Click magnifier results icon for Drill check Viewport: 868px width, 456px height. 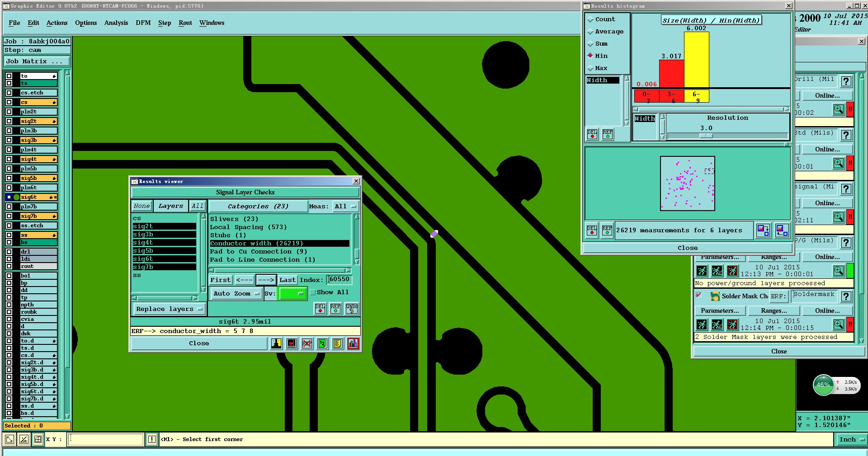tap(839, 109)
